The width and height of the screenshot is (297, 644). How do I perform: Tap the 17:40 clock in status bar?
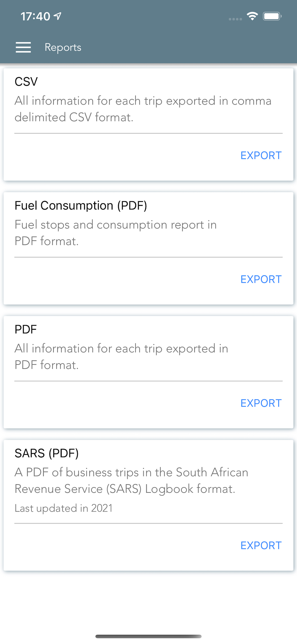coord(35,16)
